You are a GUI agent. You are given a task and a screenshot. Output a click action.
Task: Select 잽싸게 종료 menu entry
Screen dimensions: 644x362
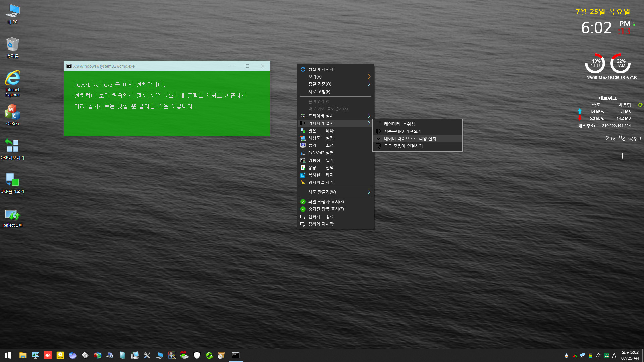click(x=335, y=217)
